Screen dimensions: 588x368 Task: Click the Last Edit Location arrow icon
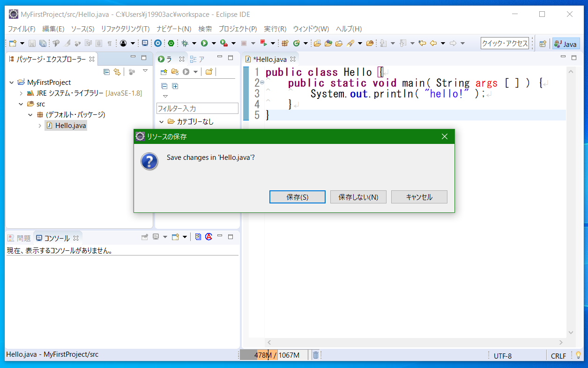(422, 43)
